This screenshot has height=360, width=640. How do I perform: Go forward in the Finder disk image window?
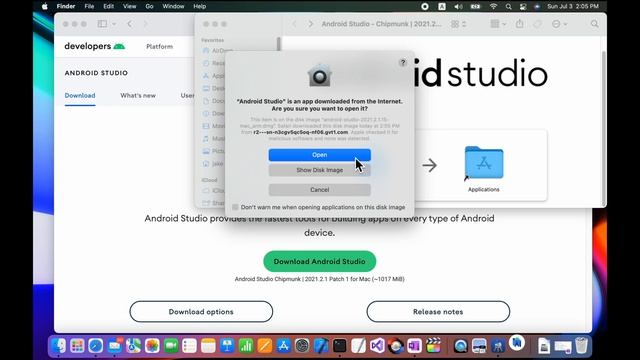(311, 24)
